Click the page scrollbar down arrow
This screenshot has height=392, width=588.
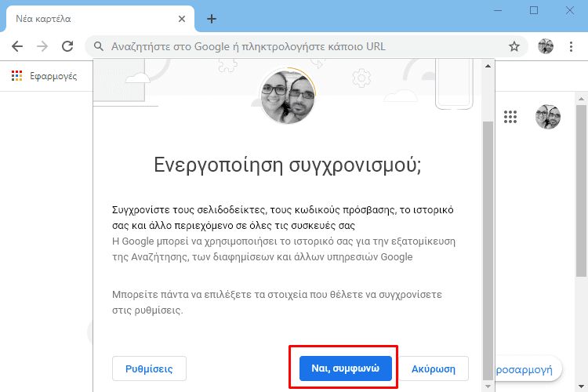tap(581, 386)
